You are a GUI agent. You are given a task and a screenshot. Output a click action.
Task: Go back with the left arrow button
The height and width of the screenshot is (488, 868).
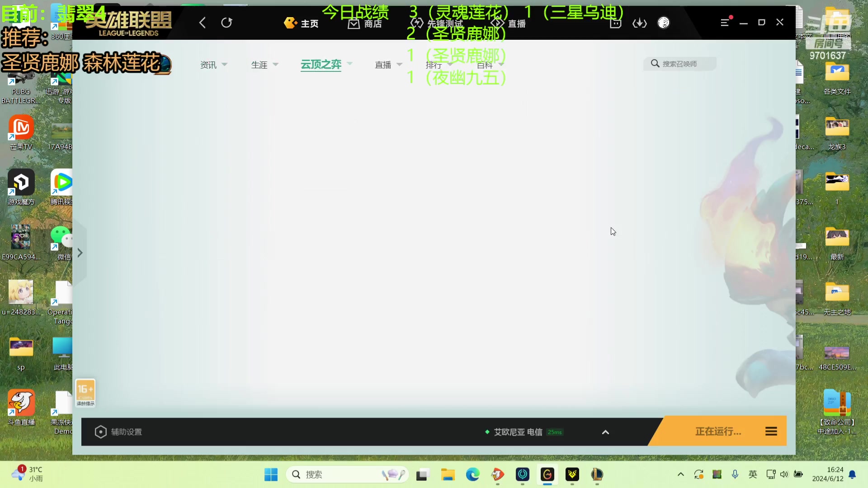pyautogui.click(x=203, y=23)
